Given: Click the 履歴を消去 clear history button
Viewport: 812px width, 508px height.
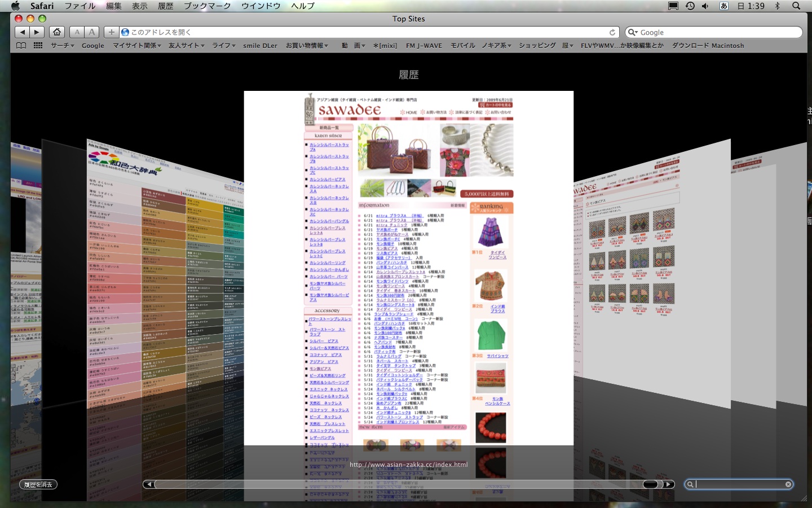Looking at the screenshot, I should pos(38,484).
